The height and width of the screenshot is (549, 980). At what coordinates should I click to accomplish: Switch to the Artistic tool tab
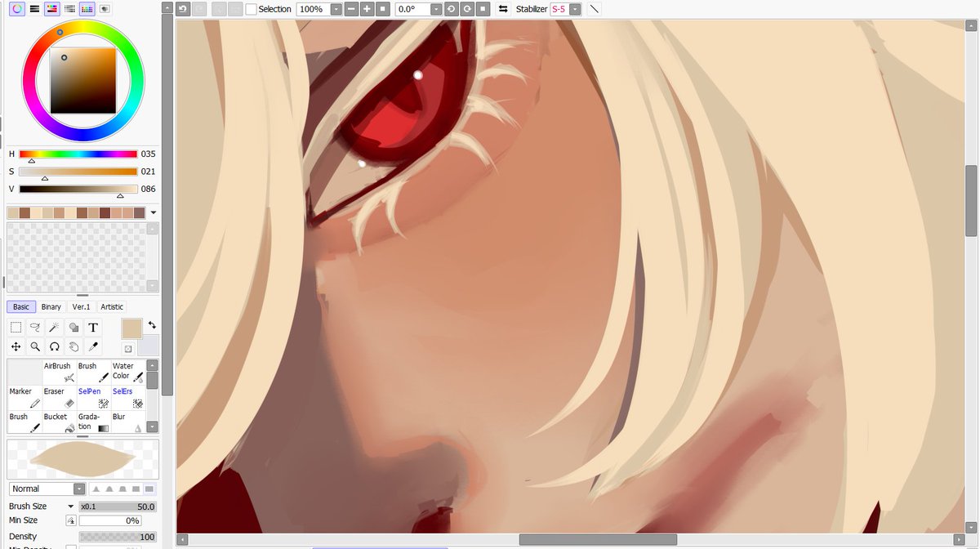112,307
